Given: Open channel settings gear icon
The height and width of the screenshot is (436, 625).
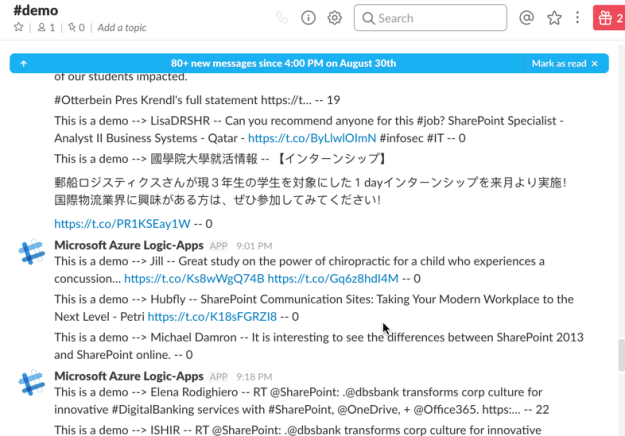Looking at the screenshot, I should coord(334,18).
